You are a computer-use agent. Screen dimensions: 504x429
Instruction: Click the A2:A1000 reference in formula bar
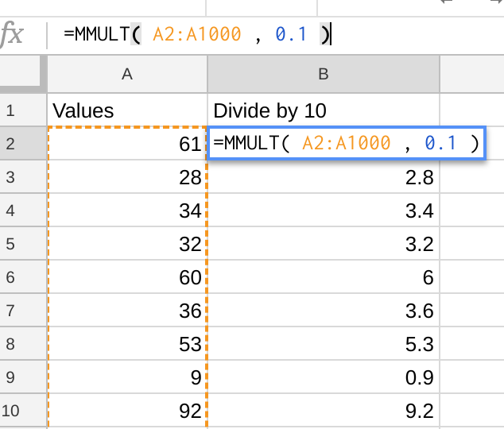196,34
